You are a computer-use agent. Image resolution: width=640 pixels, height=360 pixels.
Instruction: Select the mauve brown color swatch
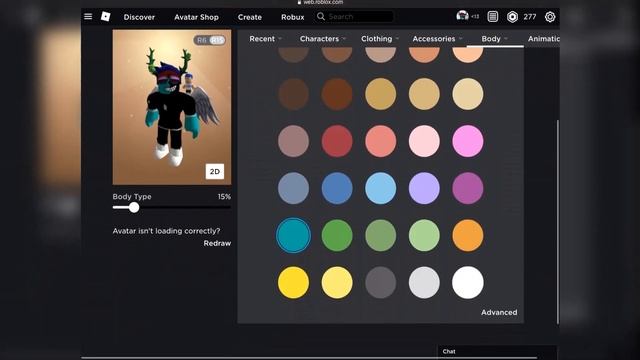click(293, 141)
